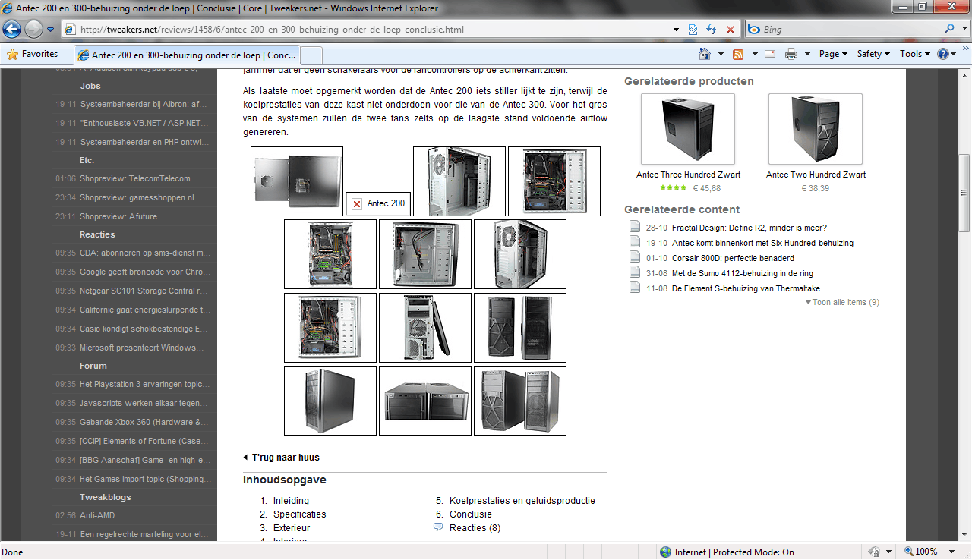Open the Recent Pages dropdown arrow
This screenshot has height=560, width=972.
pyautogui.click(x=50, y=30)
